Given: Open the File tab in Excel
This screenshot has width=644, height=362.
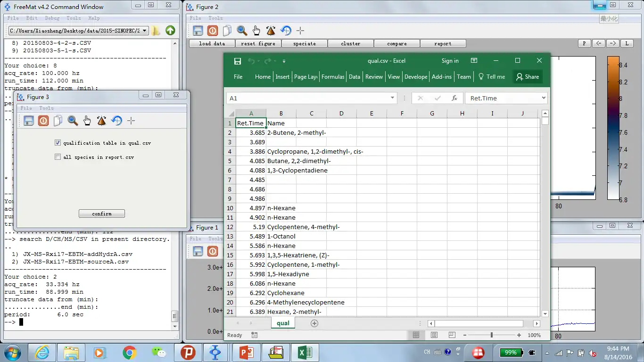Looking at the screenshot, I should (x=238, y=77).
